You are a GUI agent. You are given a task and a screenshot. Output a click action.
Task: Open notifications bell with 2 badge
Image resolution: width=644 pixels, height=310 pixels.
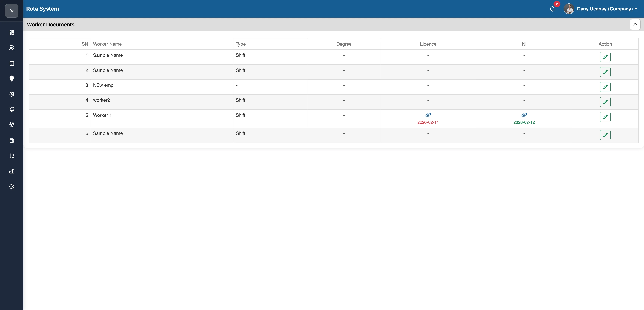[552, 9]
